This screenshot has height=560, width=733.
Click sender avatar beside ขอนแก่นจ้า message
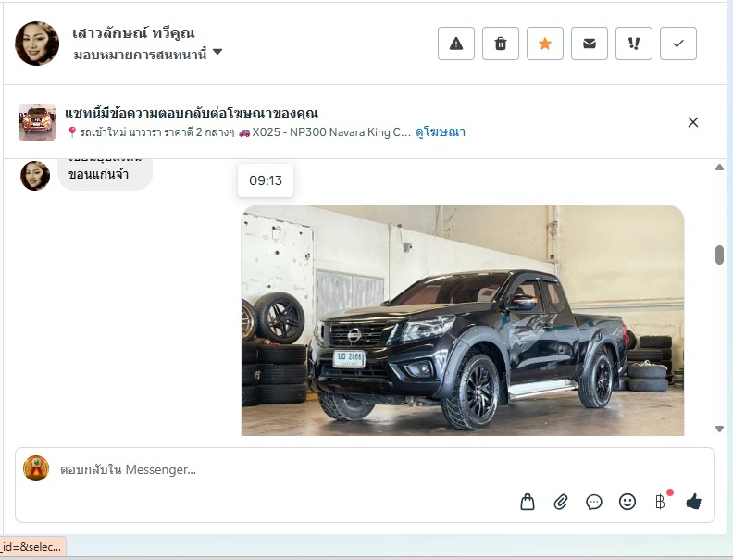click(x=35, y=176)
